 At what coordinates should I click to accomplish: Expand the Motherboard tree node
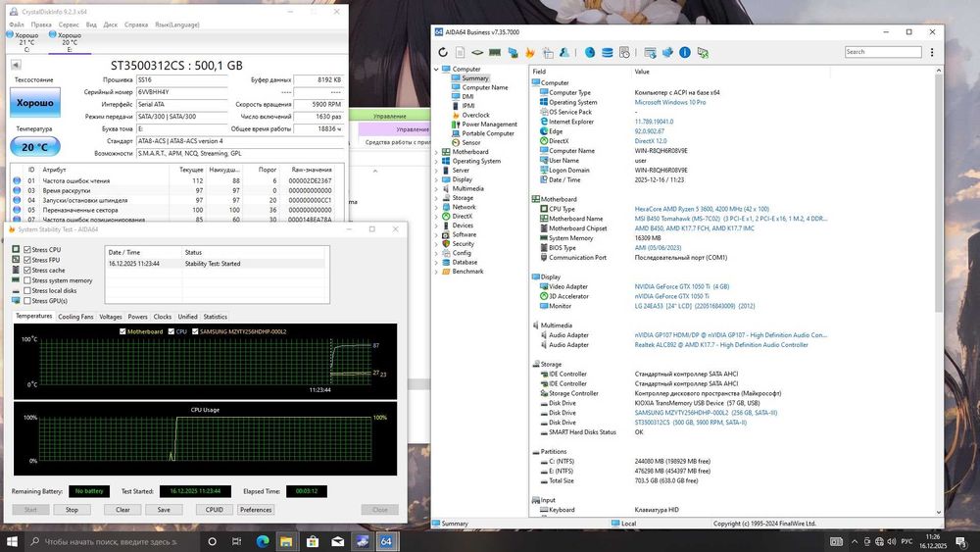click(x=436, y=152)
